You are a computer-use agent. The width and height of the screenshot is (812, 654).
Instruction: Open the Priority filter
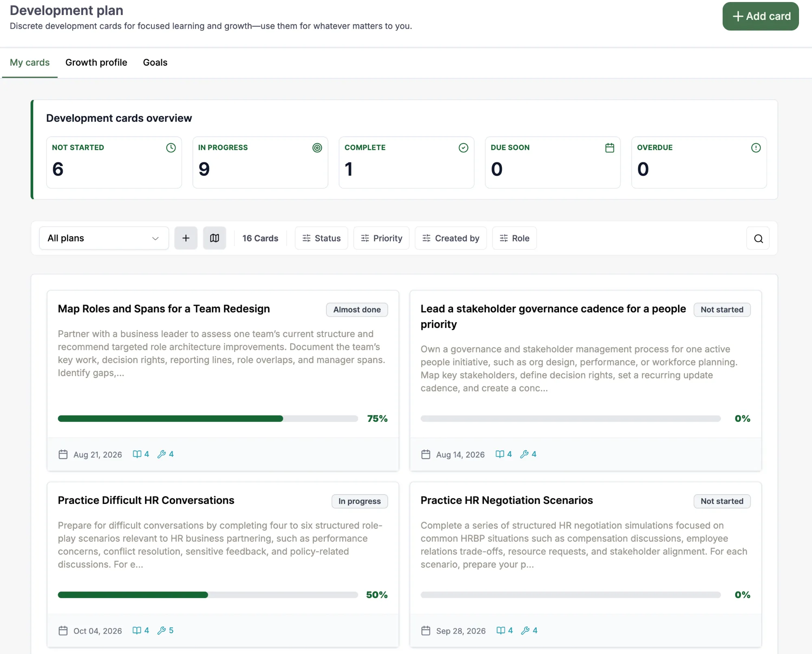382,238
